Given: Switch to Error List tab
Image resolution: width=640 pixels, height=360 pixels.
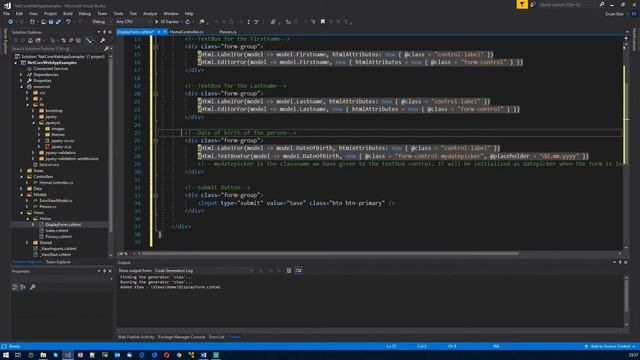Looking at the screenshot, I should click(217, 337).
